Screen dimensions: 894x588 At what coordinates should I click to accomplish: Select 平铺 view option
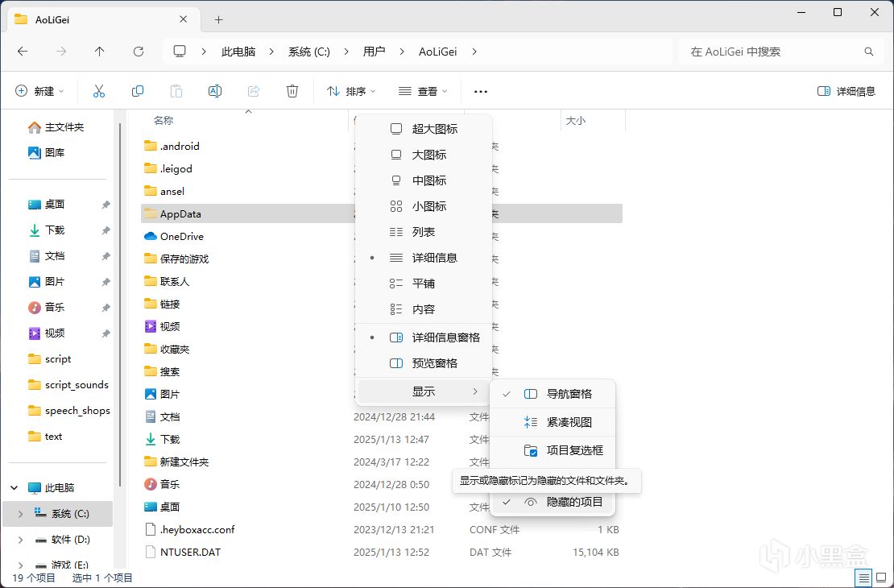[424, 284]
